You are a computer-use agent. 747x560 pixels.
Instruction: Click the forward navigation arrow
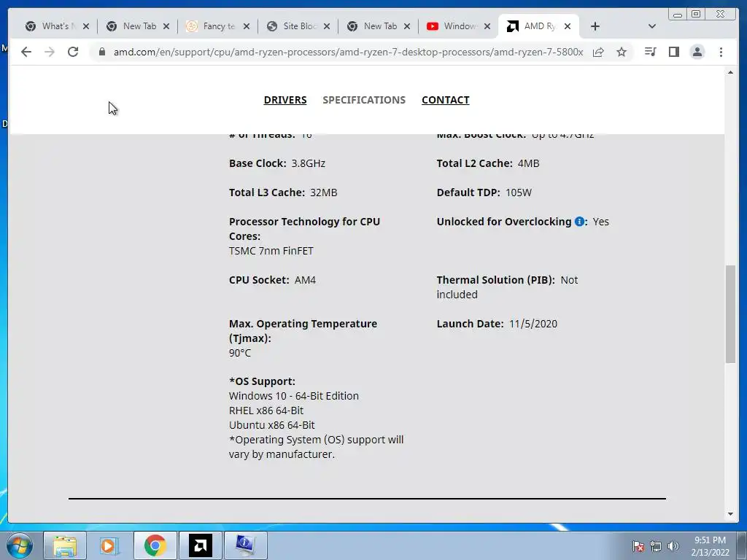coord(50,52)
